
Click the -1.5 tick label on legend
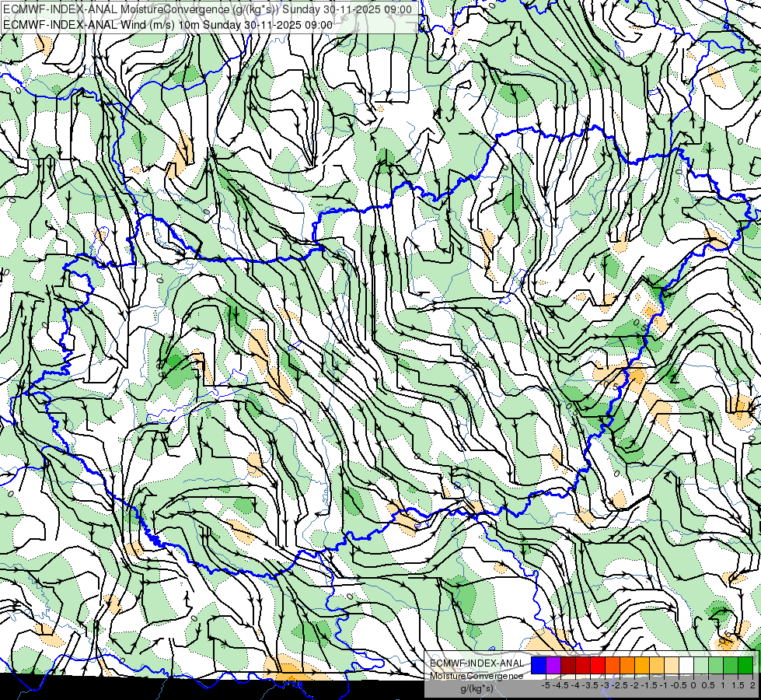(x=649, y=685)
